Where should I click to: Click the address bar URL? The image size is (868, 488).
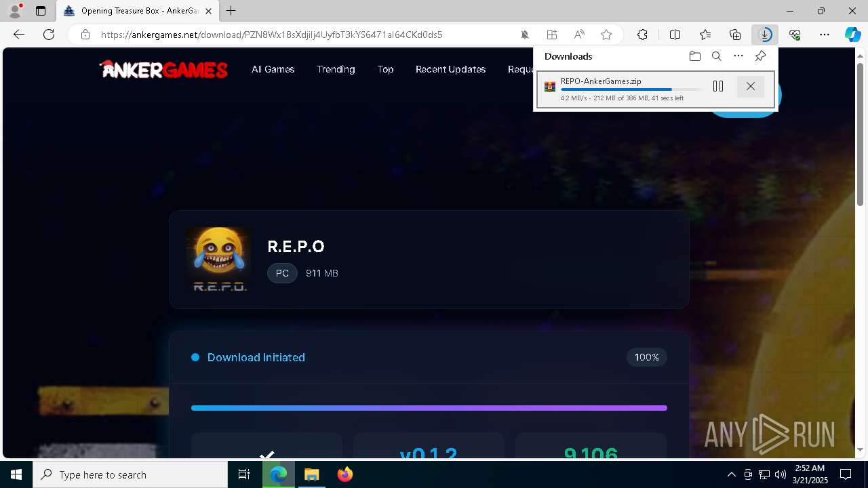tap(272, 35)
